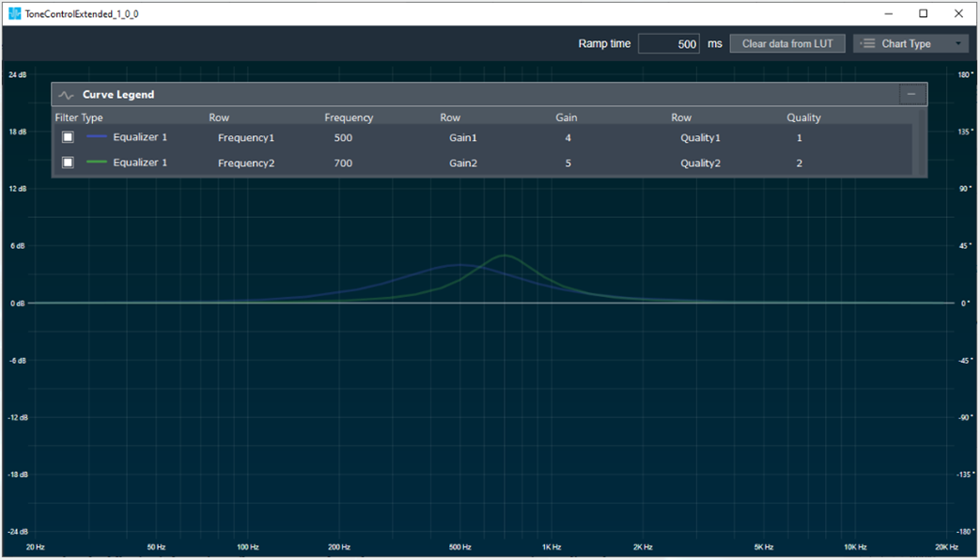Image resolution: width=980 pixels, height=560 pixels.
Task: Click the 500 Hz axis label
Action: click(x=460, y=548)
